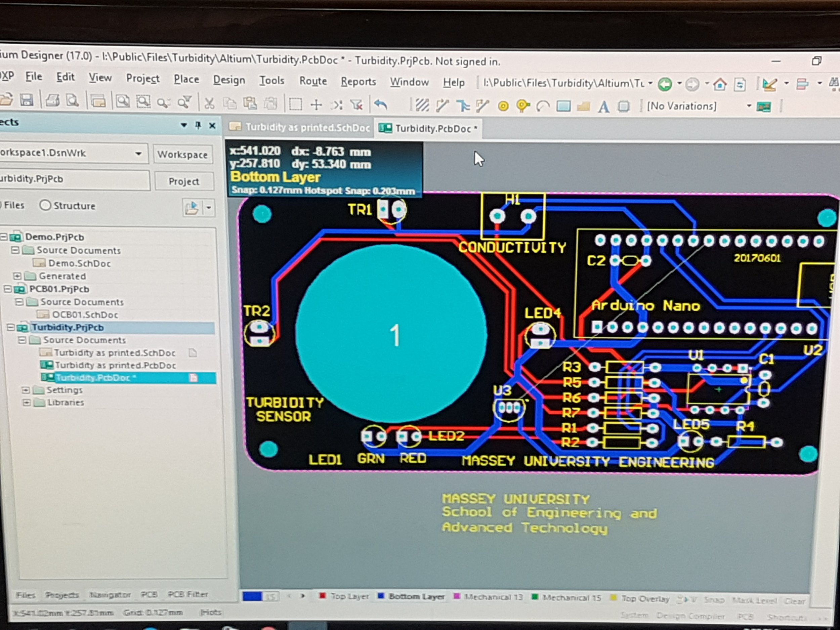Activate the Select Inside Area tool
Image resolution: width=840 pixels, height=630 pixels.
tap(295, 104)
